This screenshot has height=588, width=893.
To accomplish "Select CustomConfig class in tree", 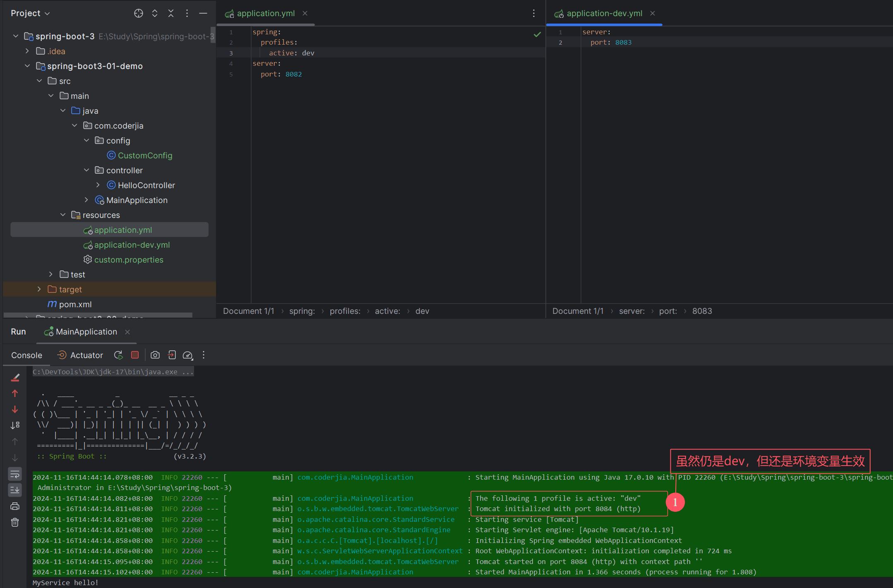I will [139, 155].
